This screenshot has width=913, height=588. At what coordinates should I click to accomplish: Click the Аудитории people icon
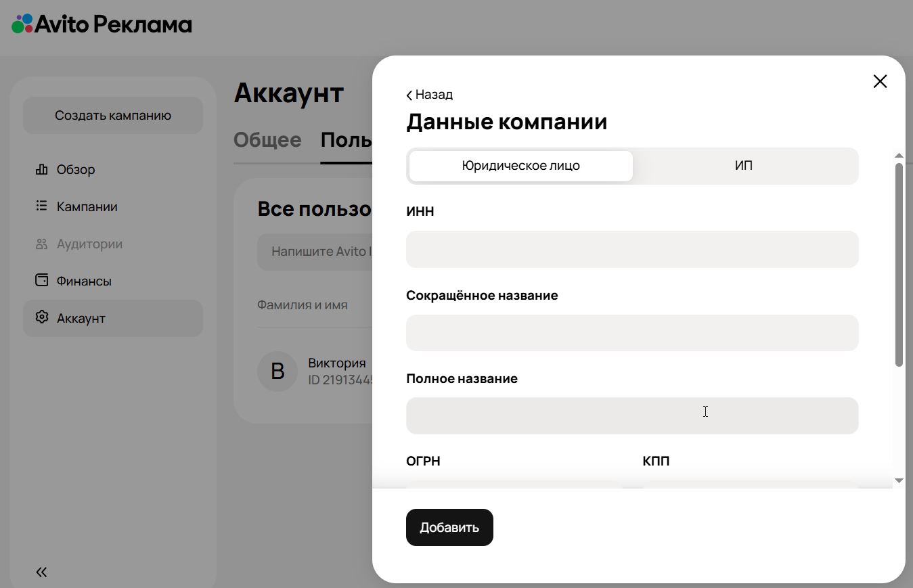tap(42, 244)
